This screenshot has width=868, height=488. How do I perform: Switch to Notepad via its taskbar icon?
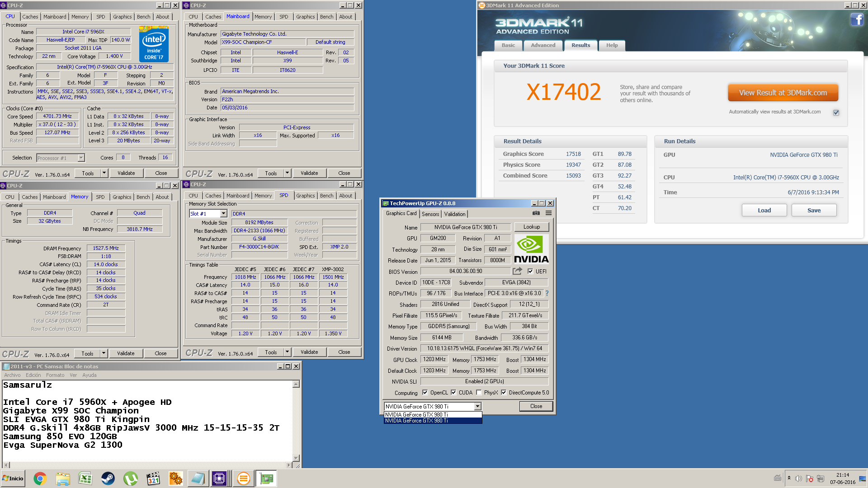(198, 479)
